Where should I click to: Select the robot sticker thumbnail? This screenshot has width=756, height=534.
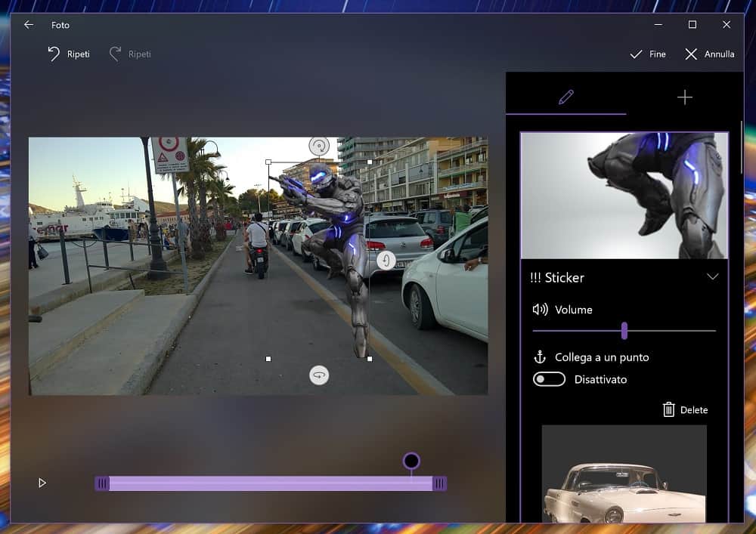[x=624, y=196]
